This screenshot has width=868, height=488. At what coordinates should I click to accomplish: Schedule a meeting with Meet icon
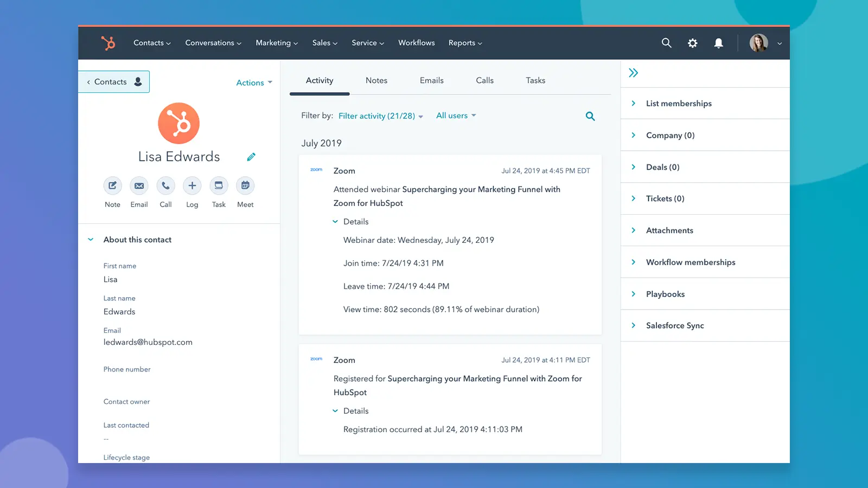(245, 185)
